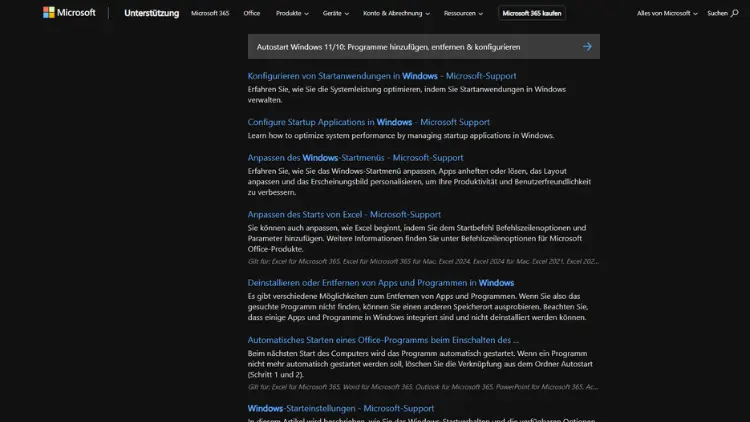The width and height of the screenshot is (750, 422).
Task: Click 'Sie können auch anpassen, wie Excel' description
Action: click(x=417, y=238)
